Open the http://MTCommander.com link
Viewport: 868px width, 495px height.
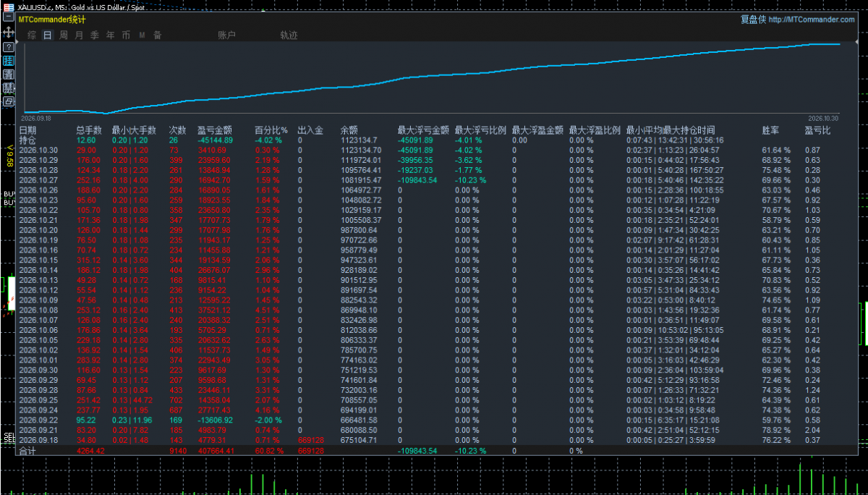coord(812,20)
